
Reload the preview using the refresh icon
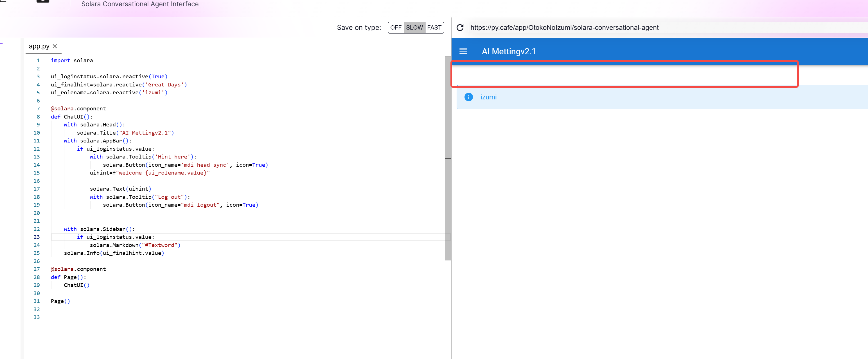[460, 28]
